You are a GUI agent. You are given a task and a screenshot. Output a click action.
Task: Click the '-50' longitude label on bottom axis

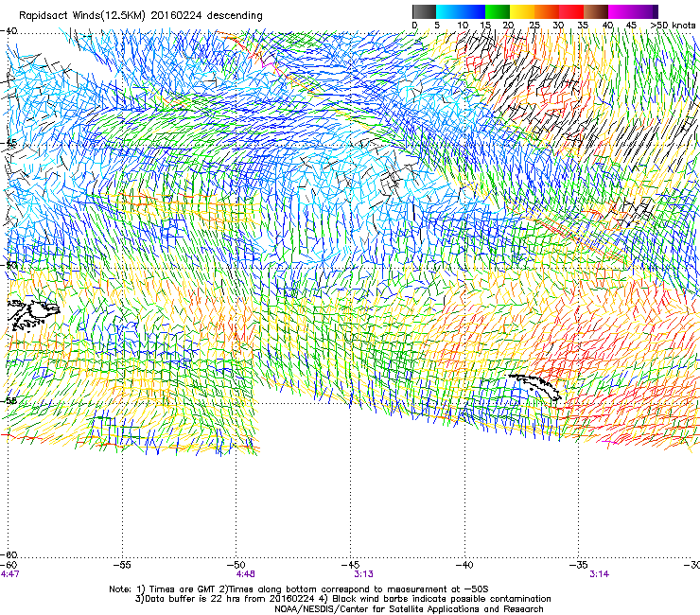236,565
